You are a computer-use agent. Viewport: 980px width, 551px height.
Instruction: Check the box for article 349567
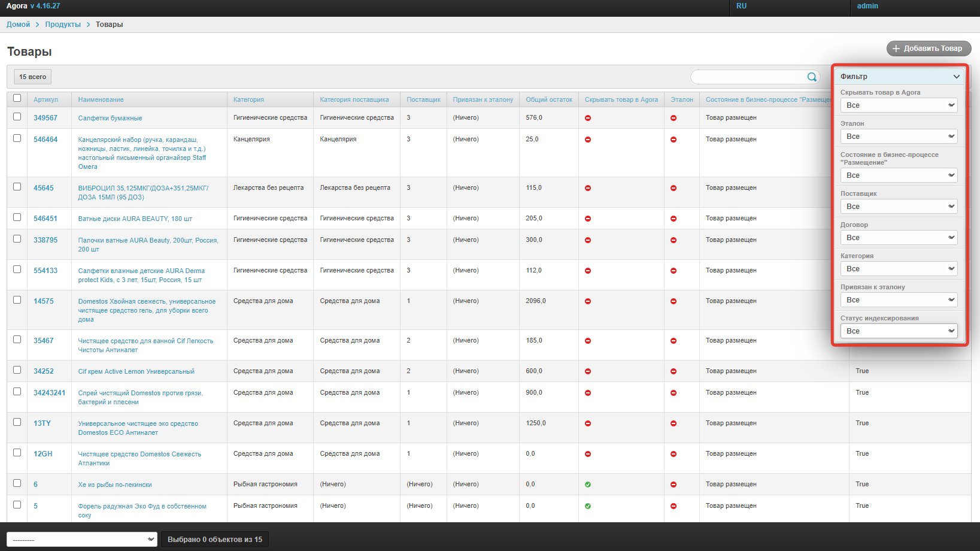(x=17, y=117)
